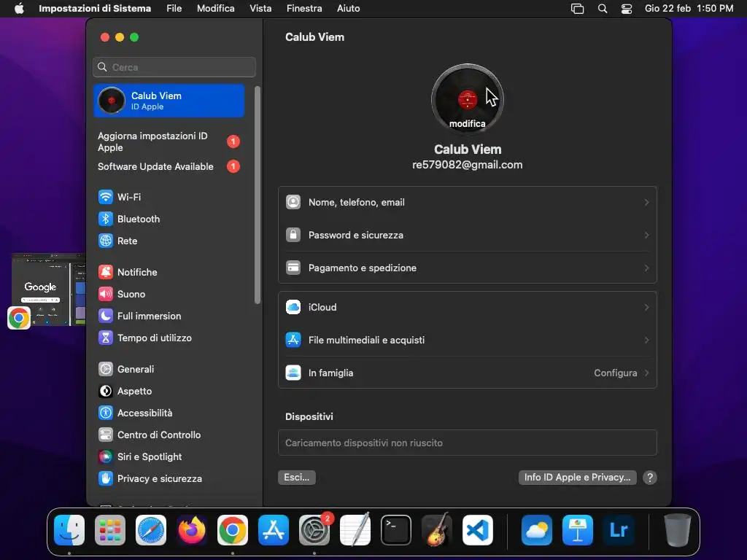Click Finder icon in Dock
This screenshot has width=747, height=560.
click(69, 530)
